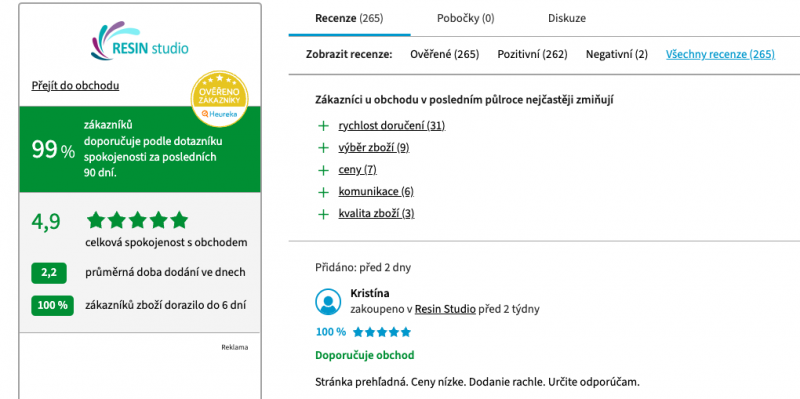Show Pozitivní (262) reviews
This screenshot has height=399, width=800.
[532, 54]
